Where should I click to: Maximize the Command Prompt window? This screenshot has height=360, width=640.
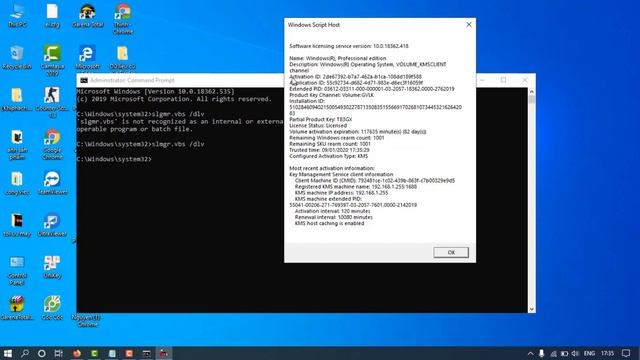click(503, 80)
